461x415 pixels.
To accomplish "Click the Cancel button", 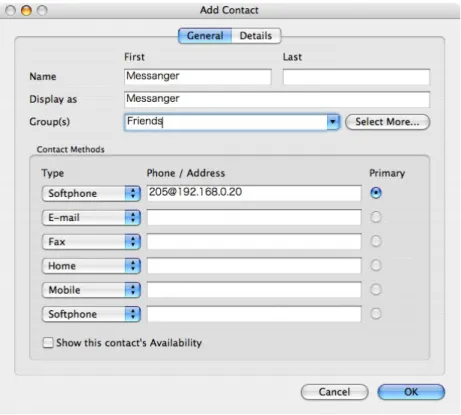I will click(x=334, y=392).
